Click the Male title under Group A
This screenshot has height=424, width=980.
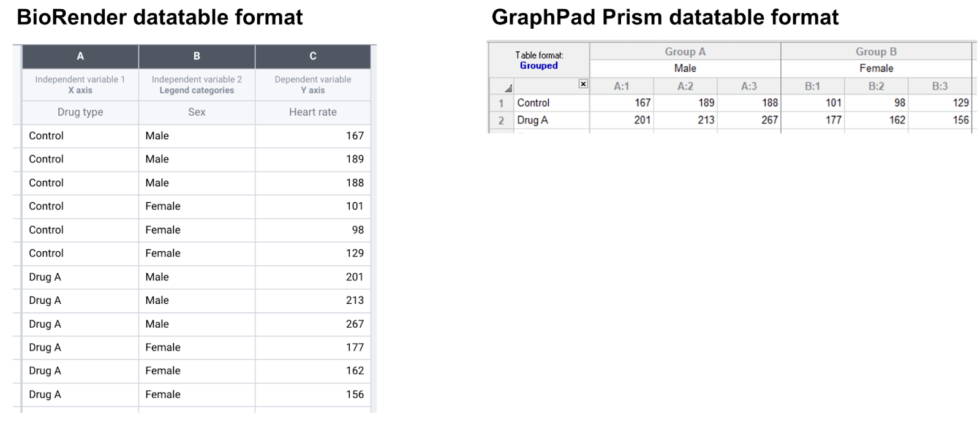pos(685,69)
